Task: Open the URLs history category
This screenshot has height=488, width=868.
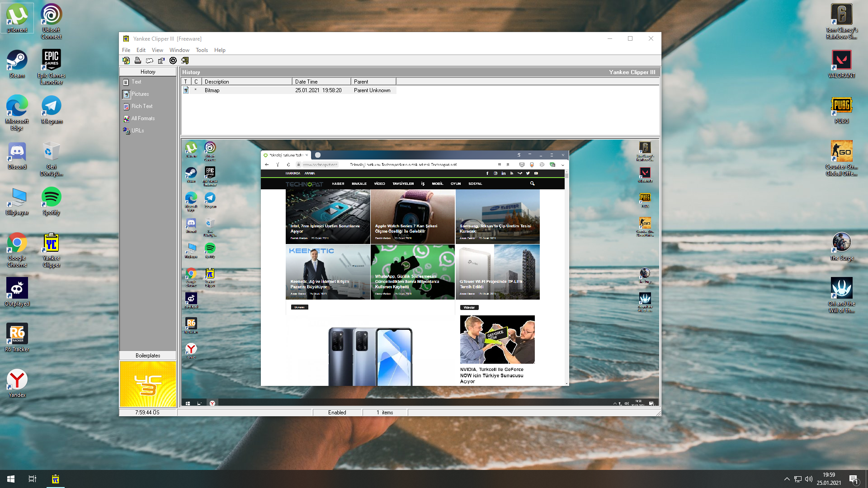Action: click(137, 131)
